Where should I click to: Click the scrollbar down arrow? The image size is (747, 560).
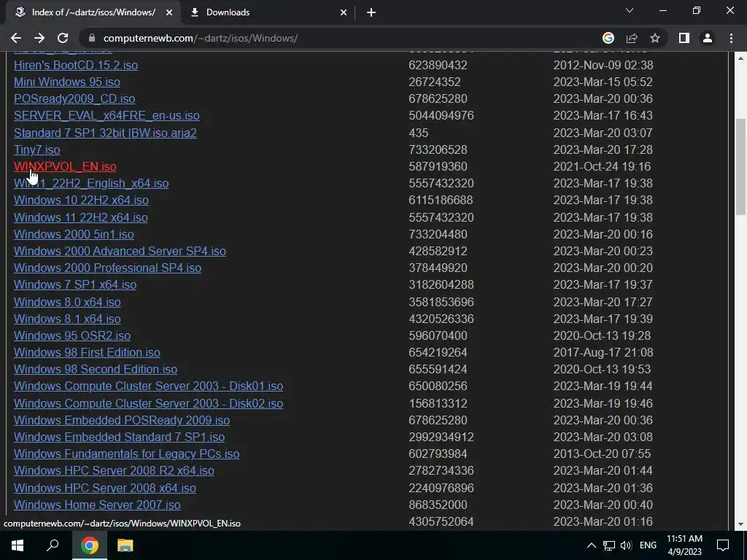point(740,524)
